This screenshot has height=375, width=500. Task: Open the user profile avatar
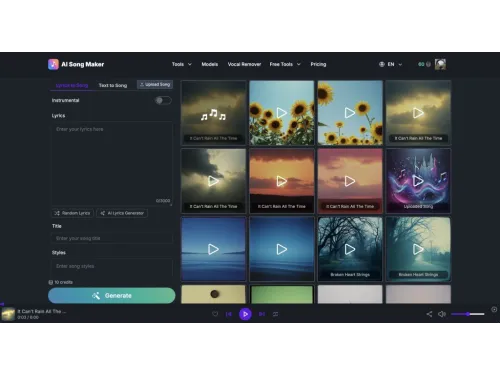tap(440, 64)
